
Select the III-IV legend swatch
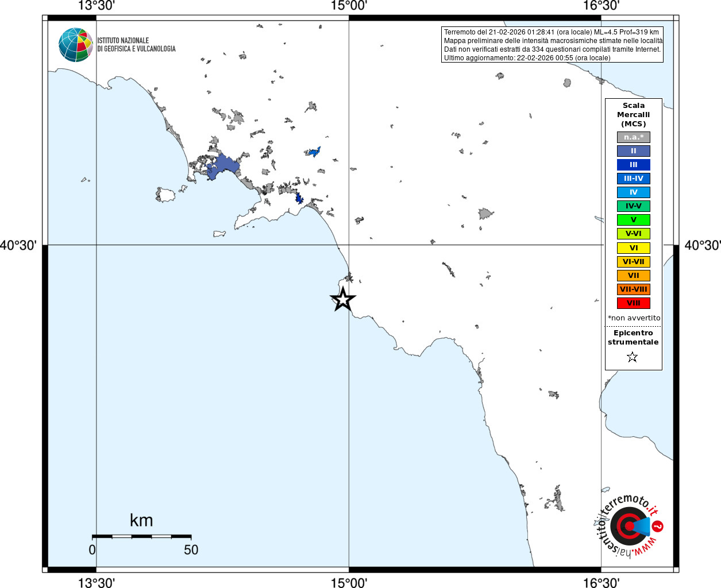pos(634,179)
